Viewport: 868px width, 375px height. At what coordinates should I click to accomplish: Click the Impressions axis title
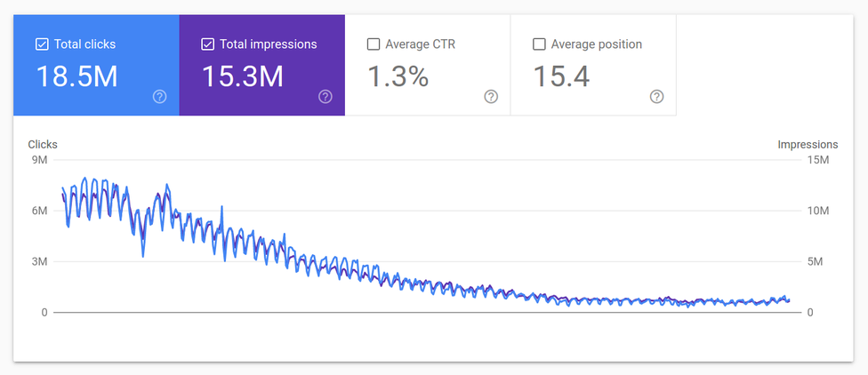coord(808,144)
